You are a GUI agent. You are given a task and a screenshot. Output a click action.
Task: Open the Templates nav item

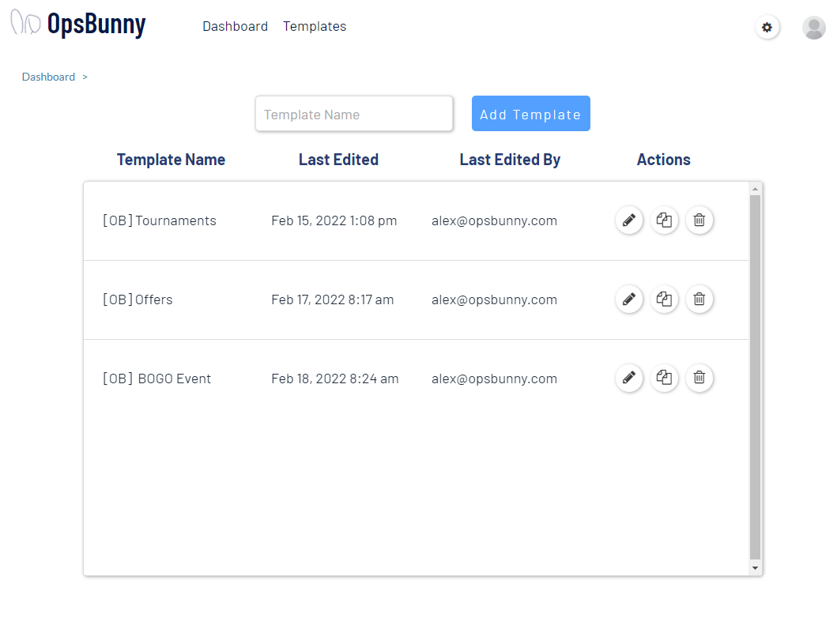tap(315, 26)
